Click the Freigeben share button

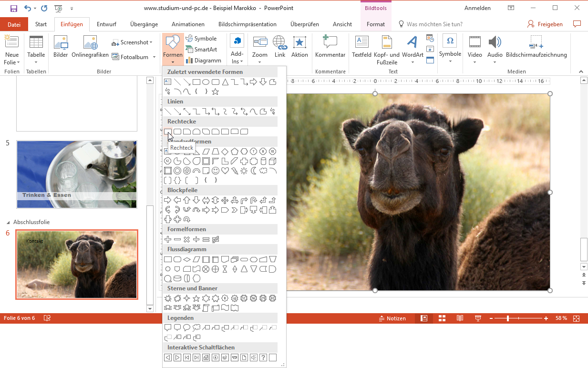click(x=545, y=24)
